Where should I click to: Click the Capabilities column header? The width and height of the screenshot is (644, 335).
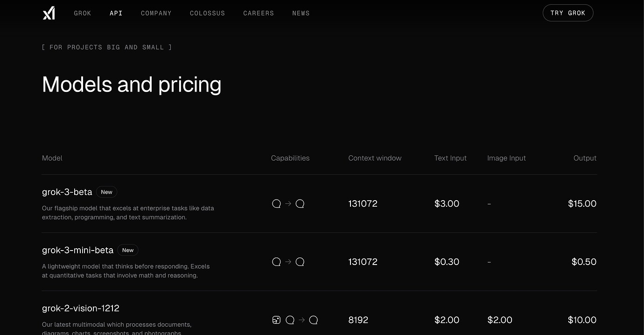[x=290, y=158]
